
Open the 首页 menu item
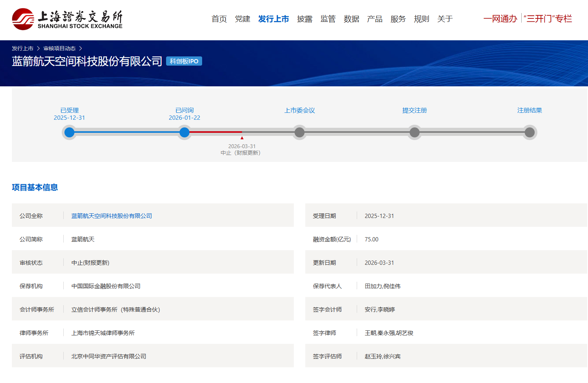(219, 19)
